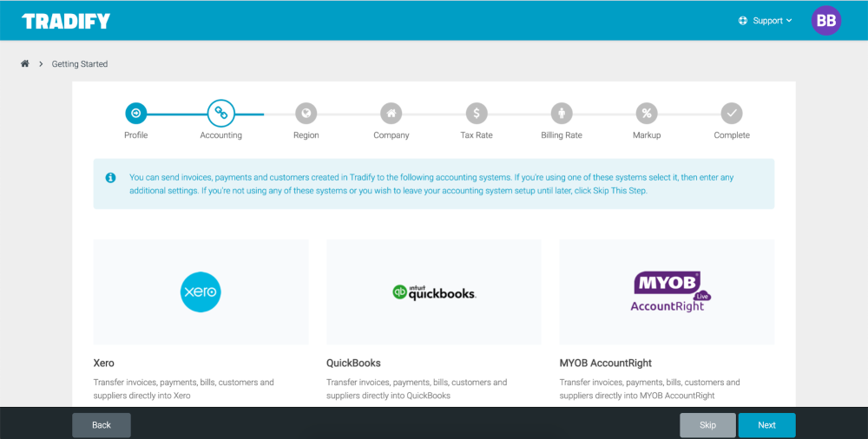The width and height of the screenshot is (868, 439).
Task: Select the Region globe step icon
Action: [306, 114]
